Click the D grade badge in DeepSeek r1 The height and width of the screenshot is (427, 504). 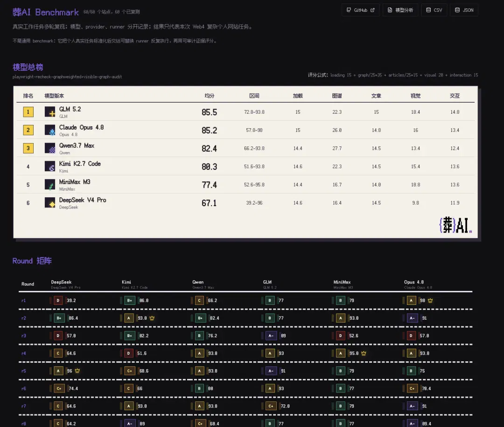(58, 301)
